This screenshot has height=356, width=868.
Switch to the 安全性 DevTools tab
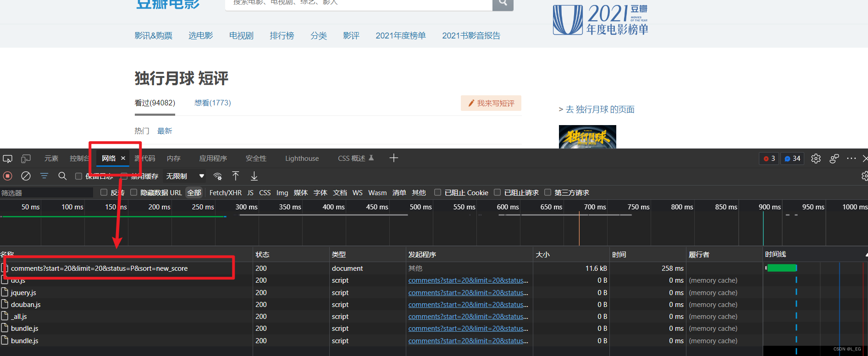(256, 159)
